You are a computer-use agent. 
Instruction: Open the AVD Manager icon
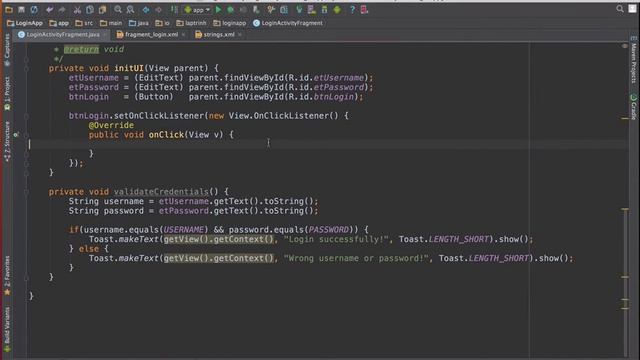(312, 9)
